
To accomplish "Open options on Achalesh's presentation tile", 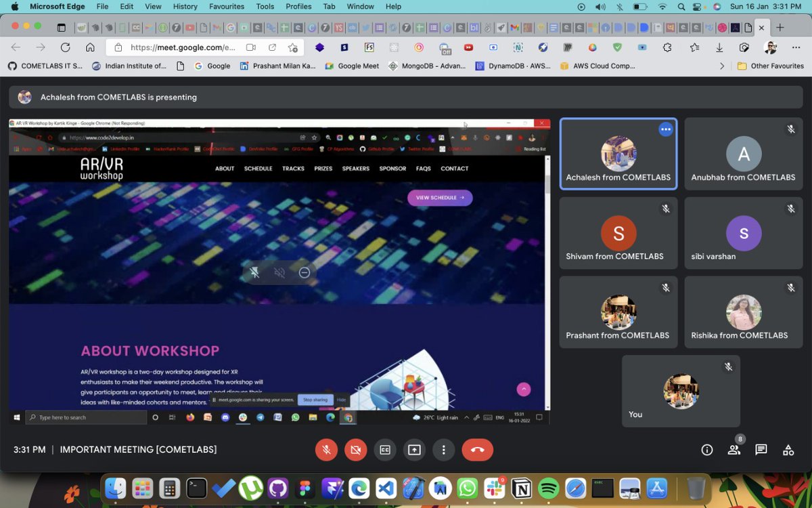I will click(x=665, y=129).
